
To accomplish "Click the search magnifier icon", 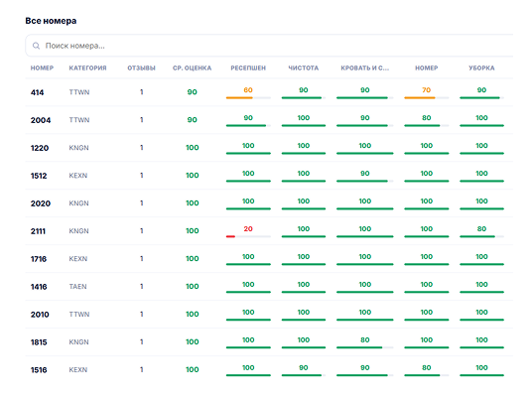I will 36,46.
